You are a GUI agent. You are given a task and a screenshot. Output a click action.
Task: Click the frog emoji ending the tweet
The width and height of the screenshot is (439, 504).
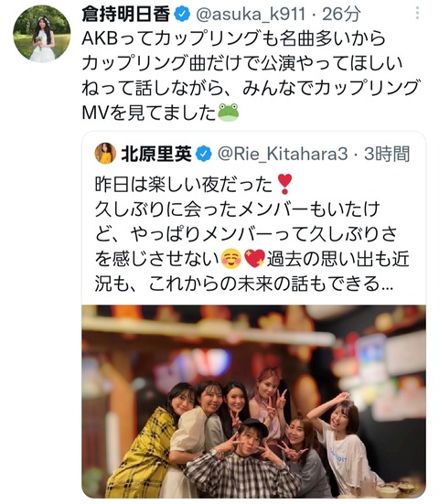229,113
